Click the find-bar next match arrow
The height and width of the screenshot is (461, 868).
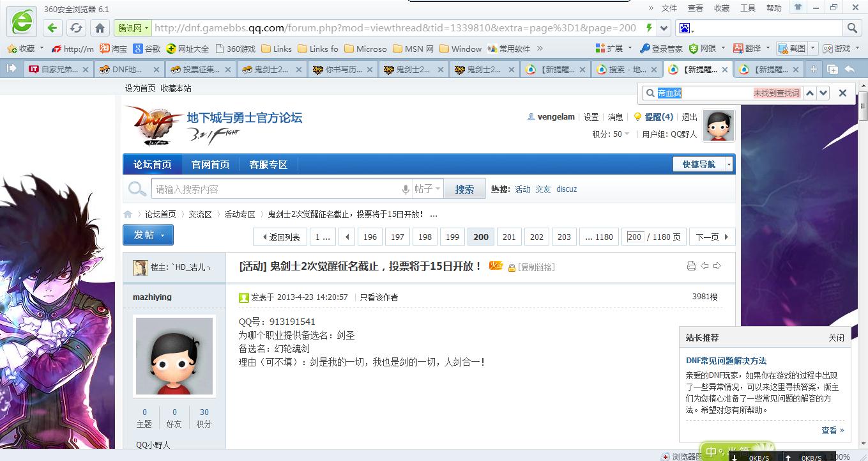point(823,93)
